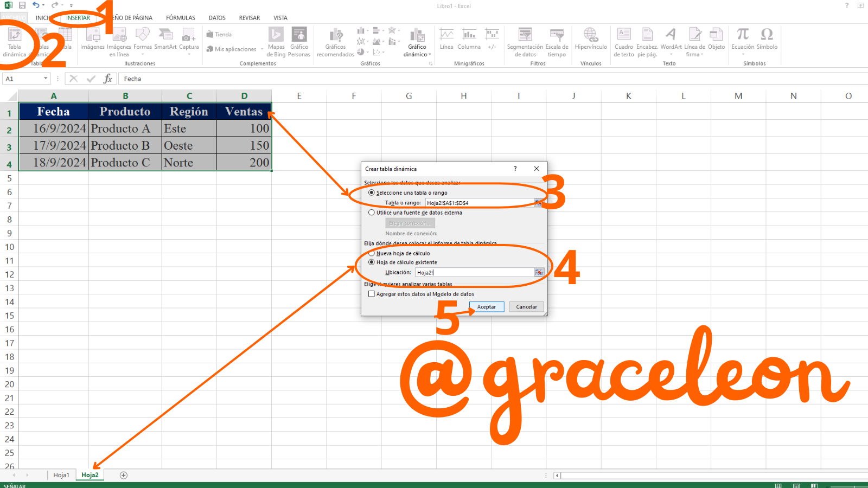Open the Ecuación dropdown
The width and height of the screenshot is (868, 488).
tap(743, 54)
